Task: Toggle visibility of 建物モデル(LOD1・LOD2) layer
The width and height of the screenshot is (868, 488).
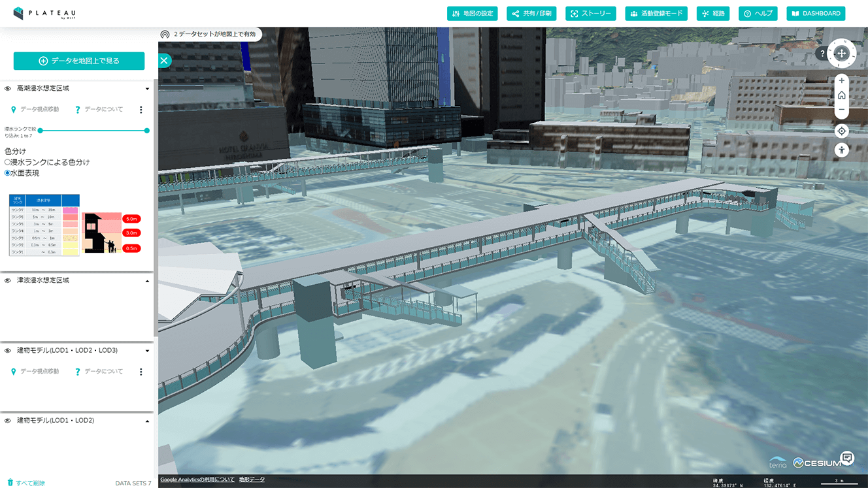Action: click(x=8, y=421)
